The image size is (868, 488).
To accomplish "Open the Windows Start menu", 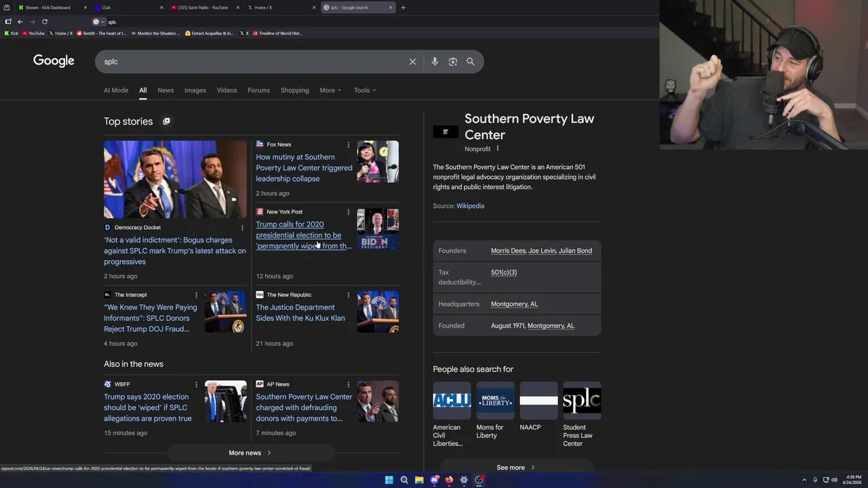I will pyautogui.click(x=389, y=480).
